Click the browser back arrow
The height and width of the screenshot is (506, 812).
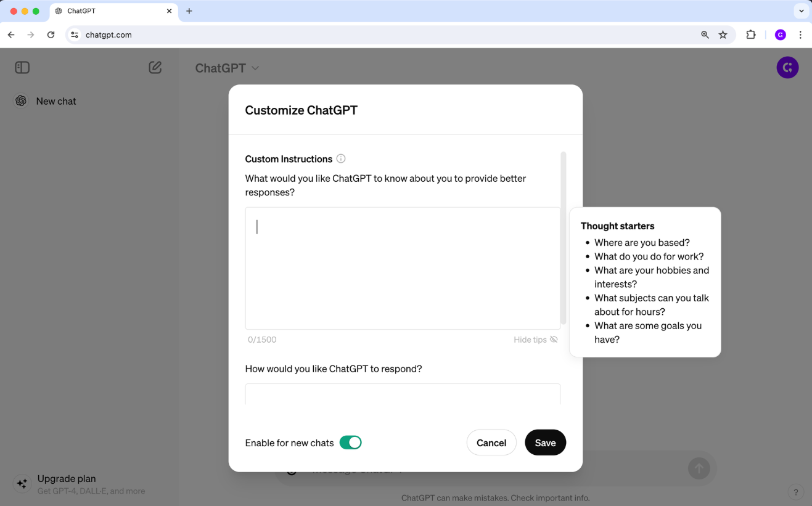(11, 35)
